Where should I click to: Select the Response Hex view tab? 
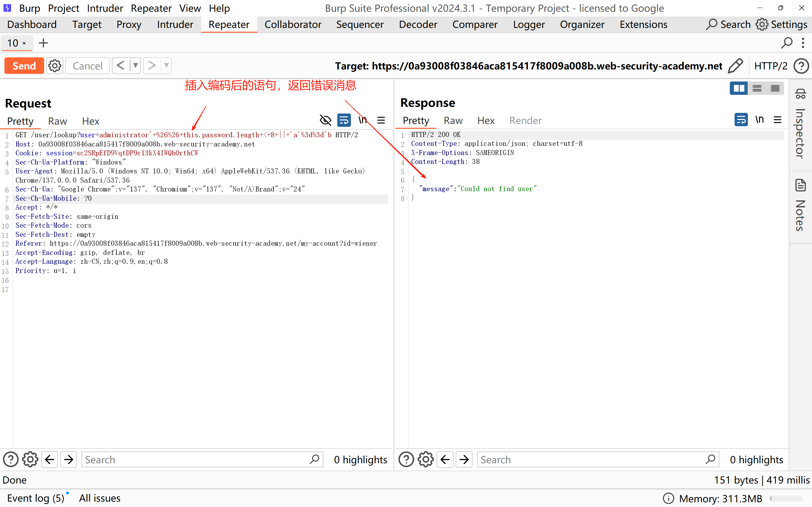[x=485, y=120]
